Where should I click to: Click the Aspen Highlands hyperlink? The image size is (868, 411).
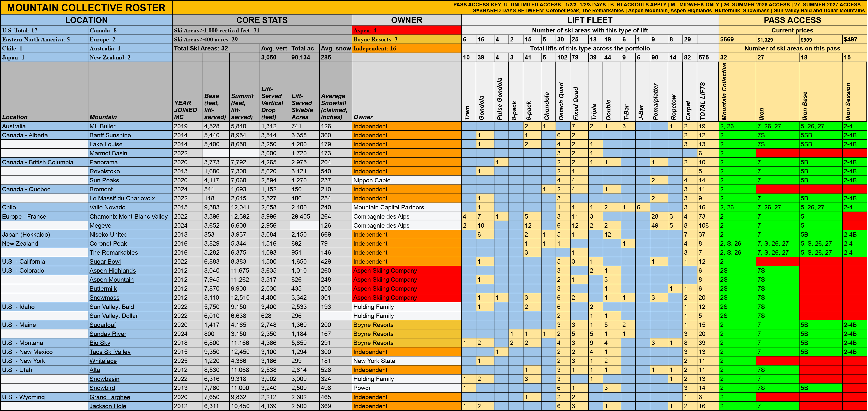tap(113, 271)
